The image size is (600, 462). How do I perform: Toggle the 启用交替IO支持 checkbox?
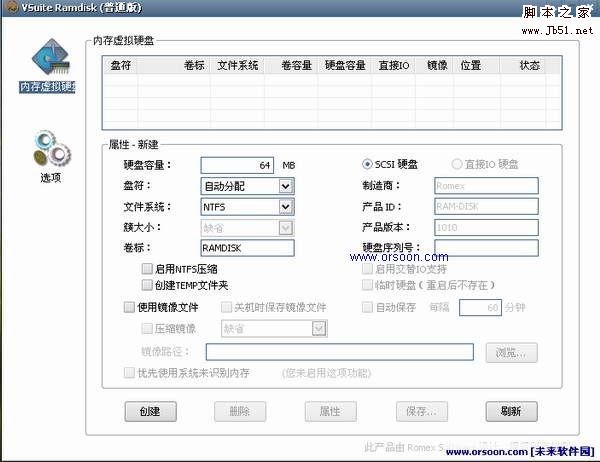[x=367, y=269]
